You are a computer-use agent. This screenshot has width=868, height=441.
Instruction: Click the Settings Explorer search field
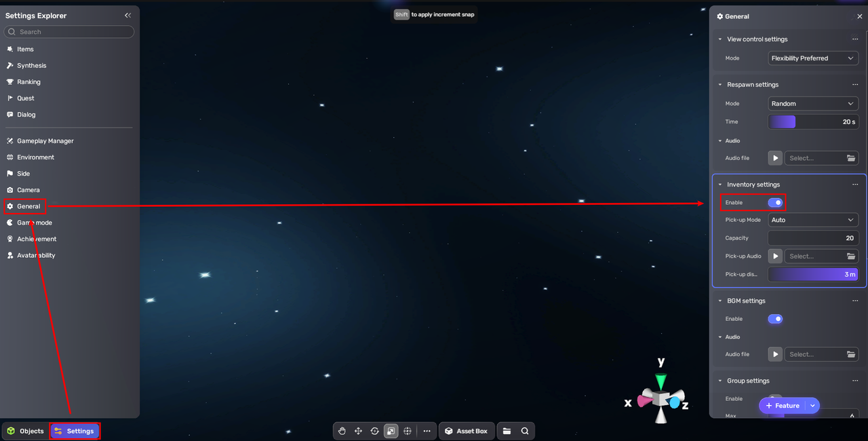tap(69, 32)
